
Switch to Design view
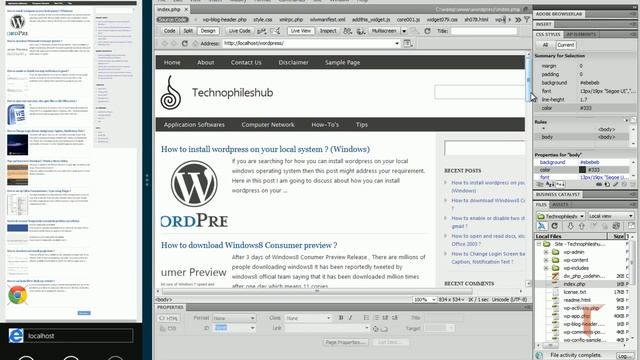coord(208,31)
